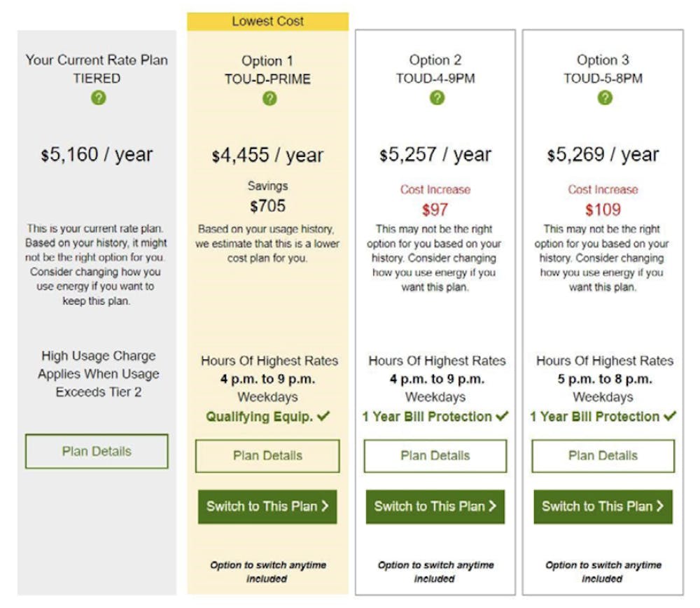Click the $5,160 / year current price
Viewport: 700px width, 608px height.
tap(97, 155)
